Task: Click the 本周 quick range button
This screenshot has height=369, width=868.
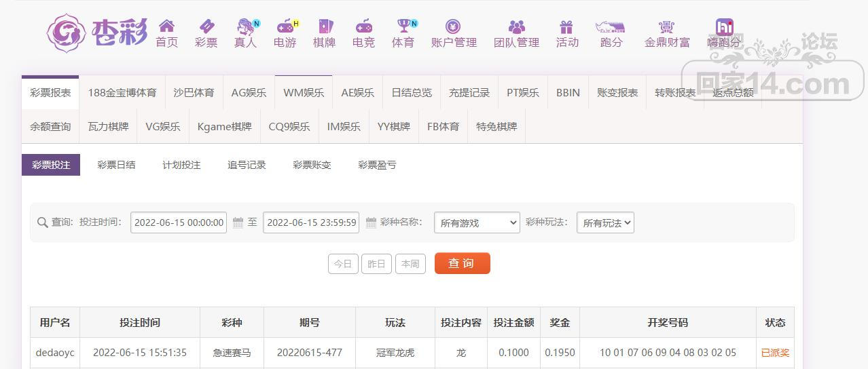Action: point(410,264)
